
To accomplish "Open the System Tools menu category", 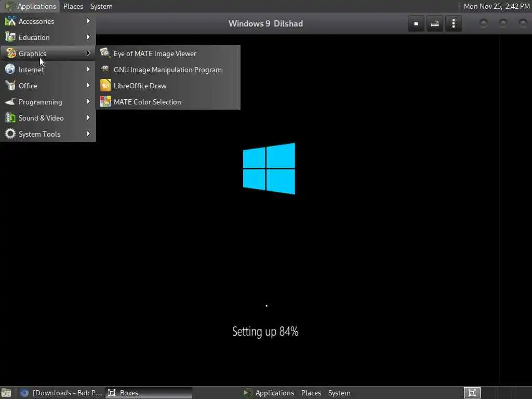I will coord(48,134).
